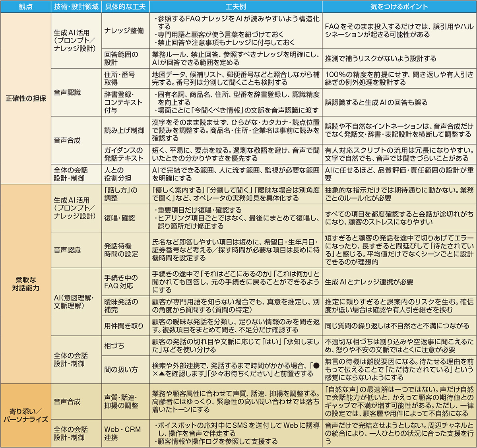The height and width of the screenshot is (448, 477).
Task: Select the 間の扱い方 cell
Action: [x=125, y=369]
